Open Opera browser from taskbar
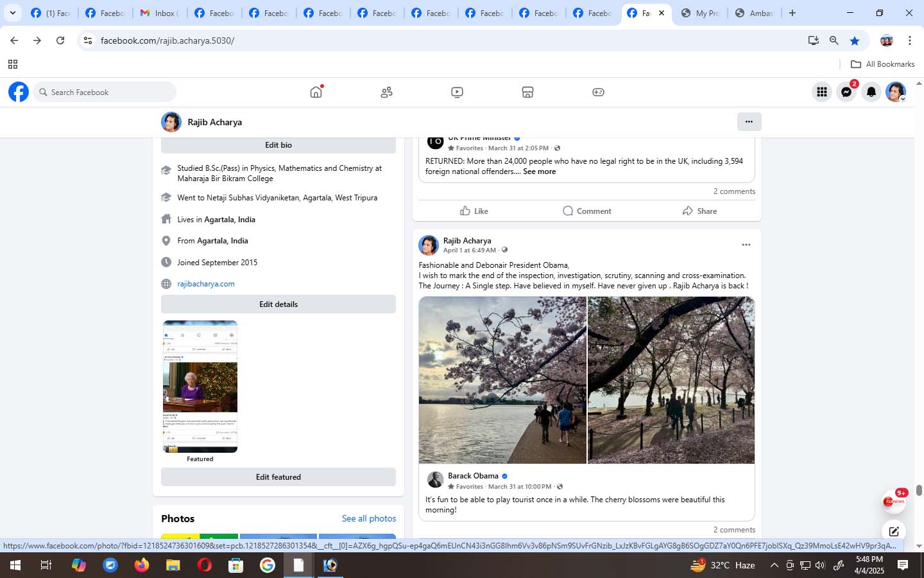Viewport: 924px width, 578px height. click(204, 565)
